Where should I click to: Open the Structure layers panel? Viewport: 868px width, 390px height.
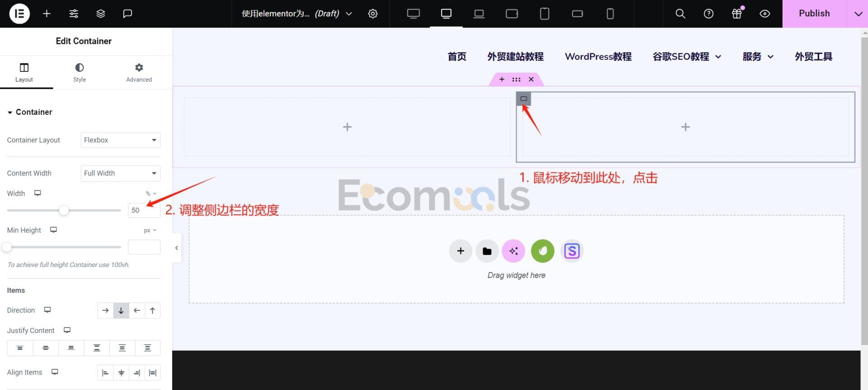[101, 14]
